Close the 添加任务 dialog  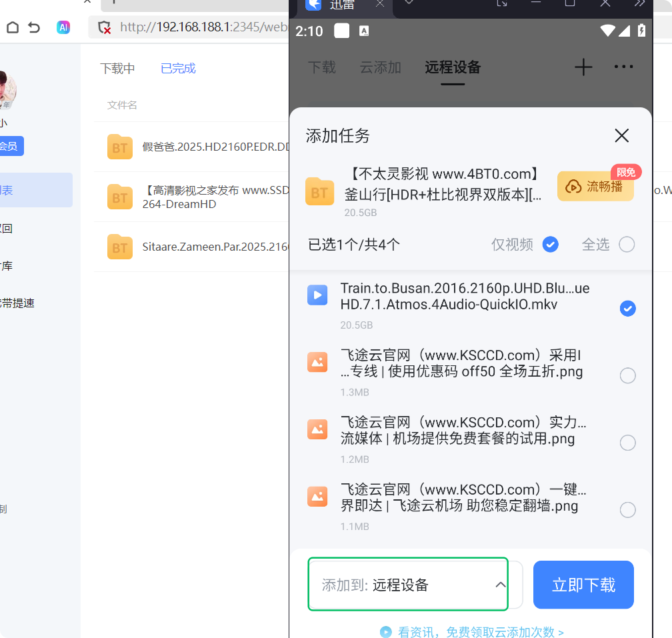(x=622, y=136)
